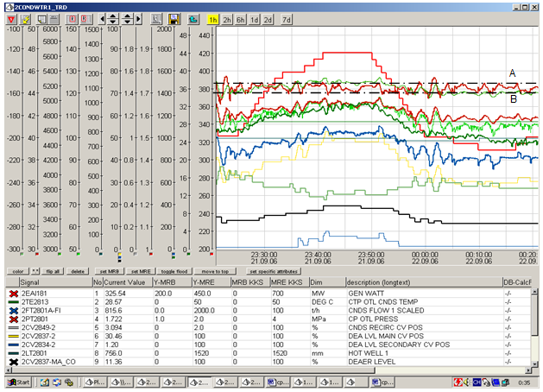This screenshot has height=392, width=543.
Task: Open the 'color' button for signal
Action: pyautogui.click(x=16, y=270)
